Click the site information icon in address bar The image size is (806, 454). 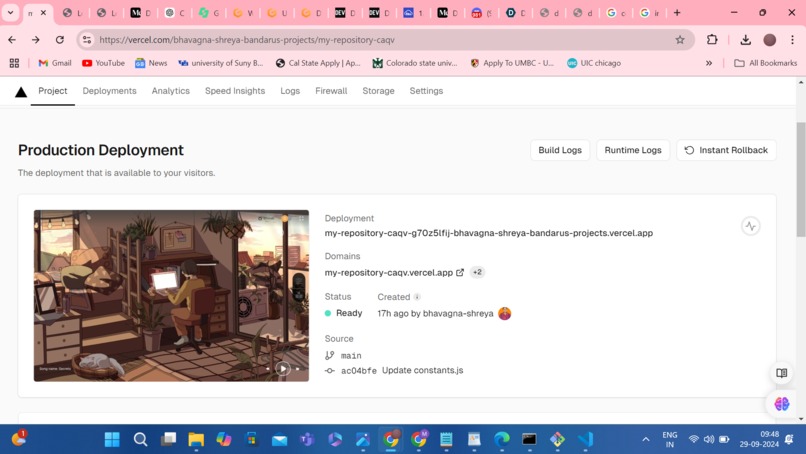[87, 40]
